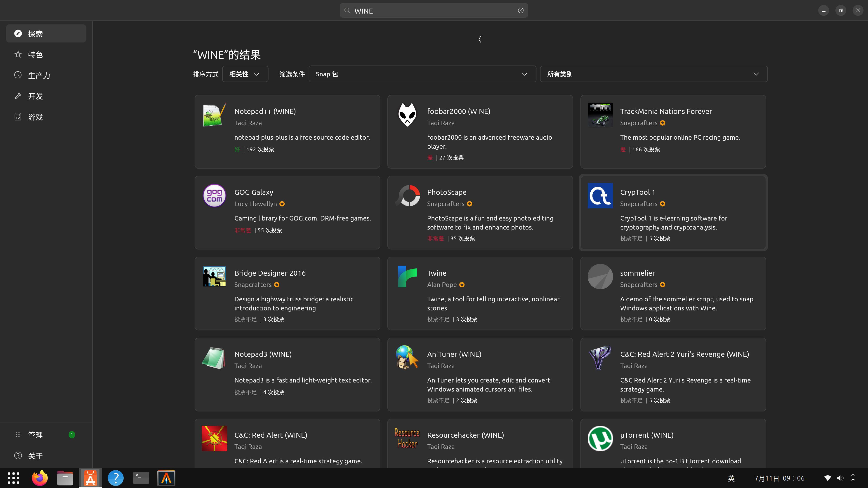
Task: Click the network icon in system tray
Action: (x=828, y=478)
